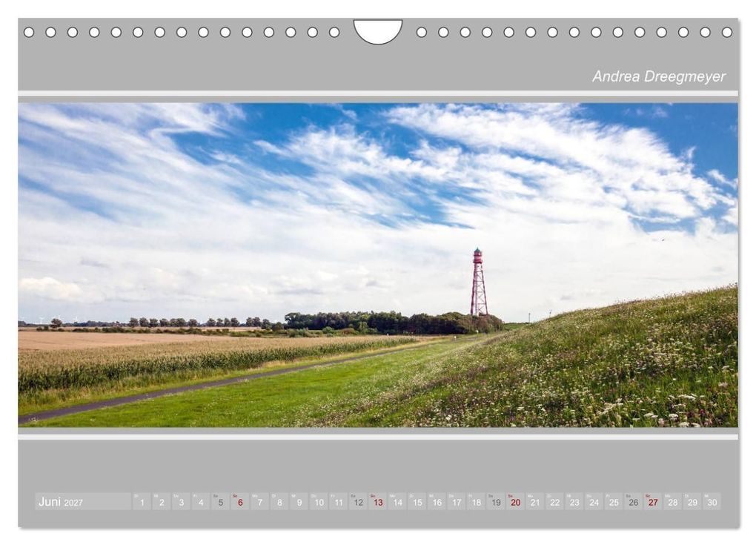Open the lighthouse landscape photo
Image resolution: width=756 pixels, height=545 pixels.
(x=378, y=265)
